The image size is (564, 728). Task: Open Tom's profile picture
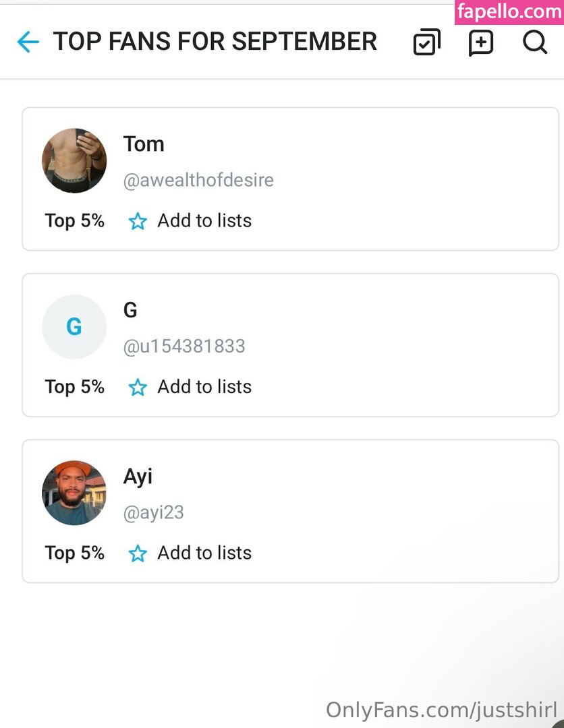(x=74, y=160)
